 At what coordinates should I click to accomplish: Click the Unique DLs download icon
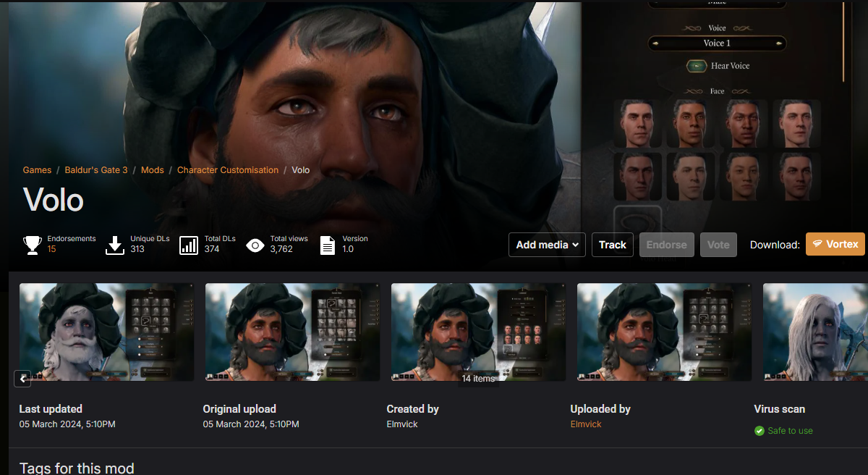[x=115, y=245]
